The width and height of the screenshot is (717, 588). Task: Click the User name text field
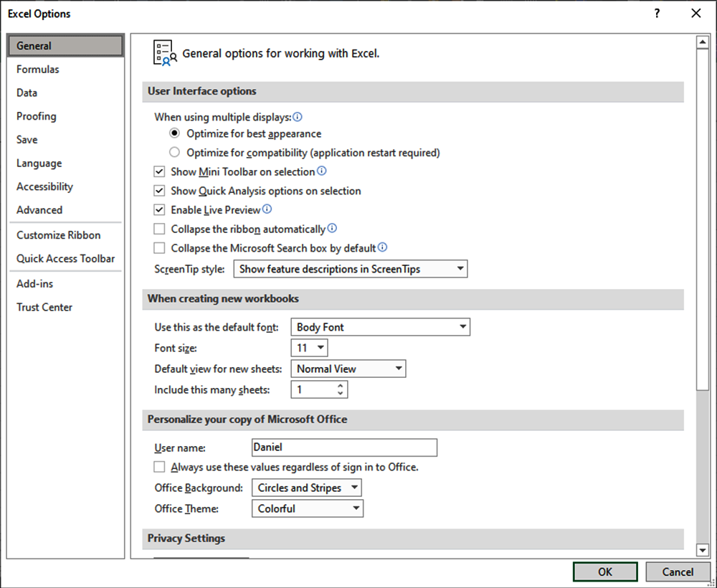pyautogui.click(x=344, y=447)
